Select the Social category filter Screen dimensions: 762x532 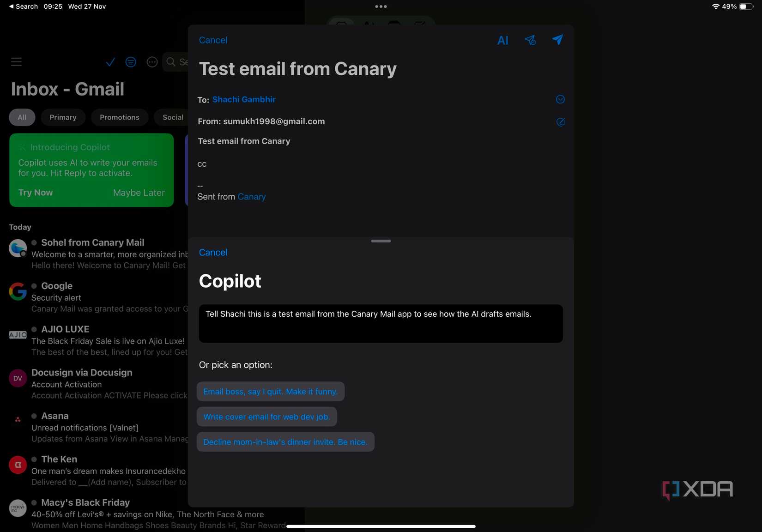pyautogui.click(x=172, y=117)
